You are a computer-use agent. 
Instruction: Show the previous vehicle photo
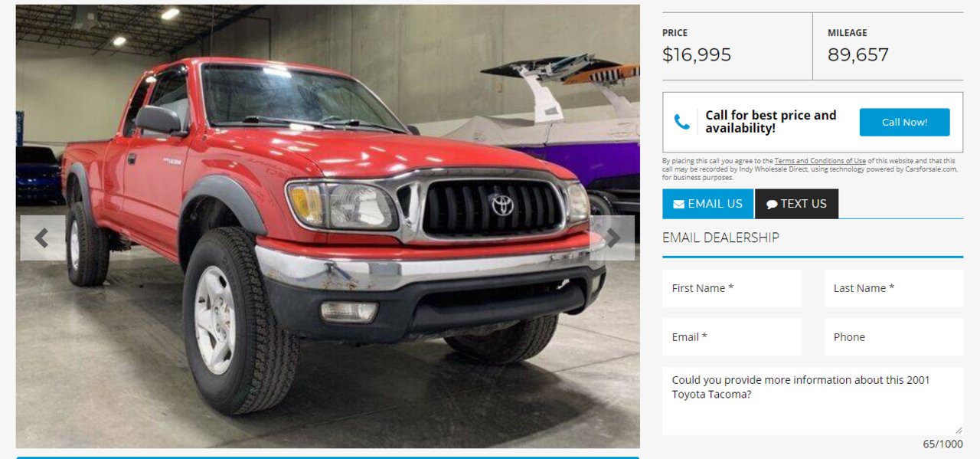coord(42,238)
